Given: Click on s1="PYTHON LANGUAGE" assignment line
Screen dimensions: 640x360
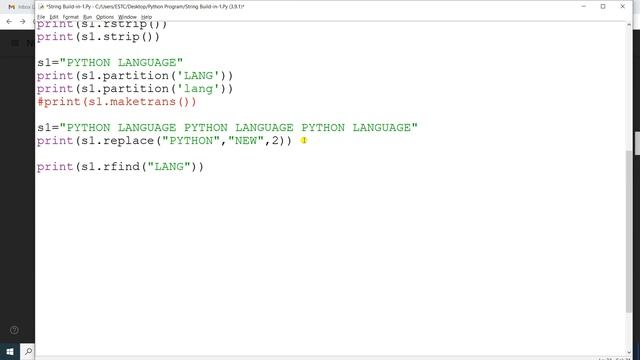Looking at the screenshot, I should (x=110, y=62).
